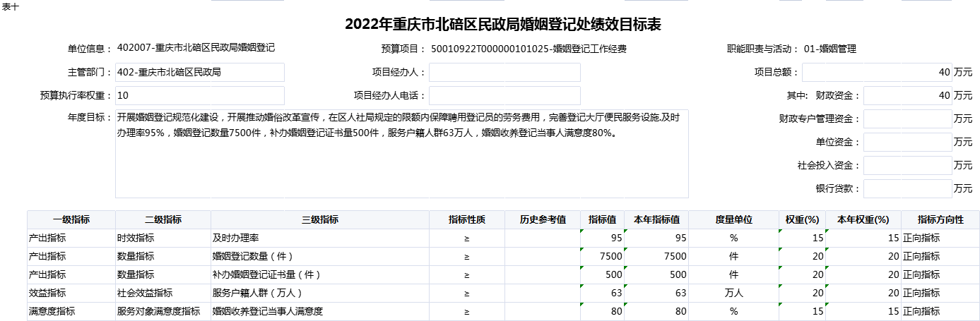Click the 及时办理率 table cell
Viewport: 980px width, 321px height.
tap(319, 238)
